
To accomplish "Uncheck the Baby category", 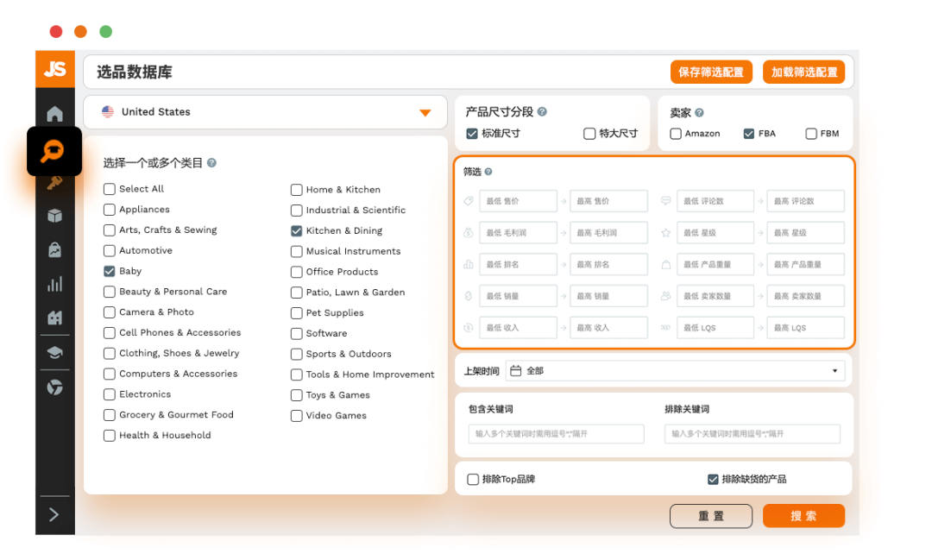I will click(x=109, y=271).
